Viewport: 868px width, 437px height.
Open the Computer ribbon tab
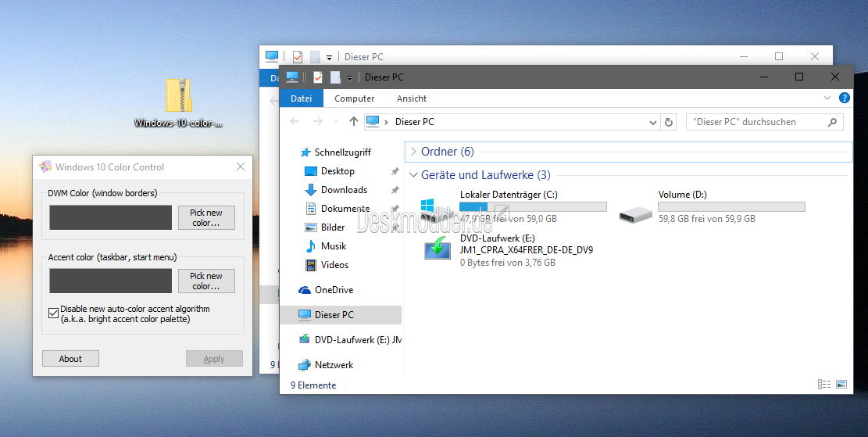click(x=354, y=99)
